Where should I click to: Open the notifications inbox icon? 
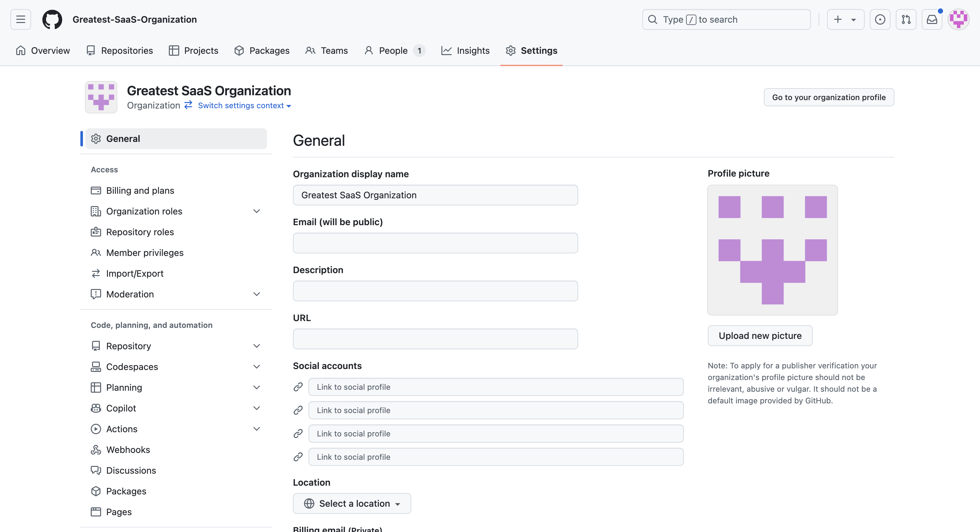pos(932,19)
